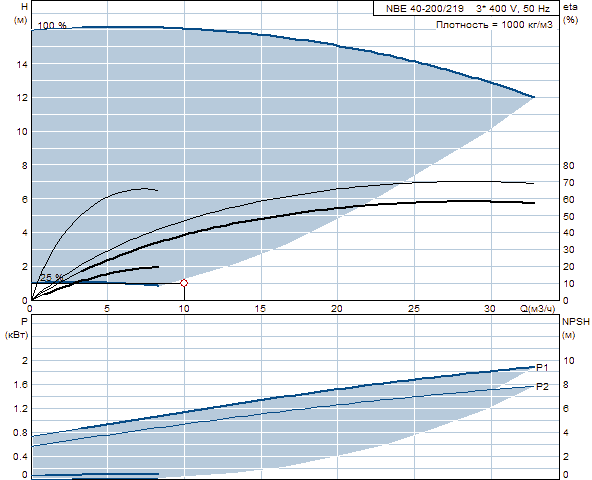Click the 1.6 tick on power axis
This screenshot has width=592, height=480.
pyautogui.click(x=21, y=384)
